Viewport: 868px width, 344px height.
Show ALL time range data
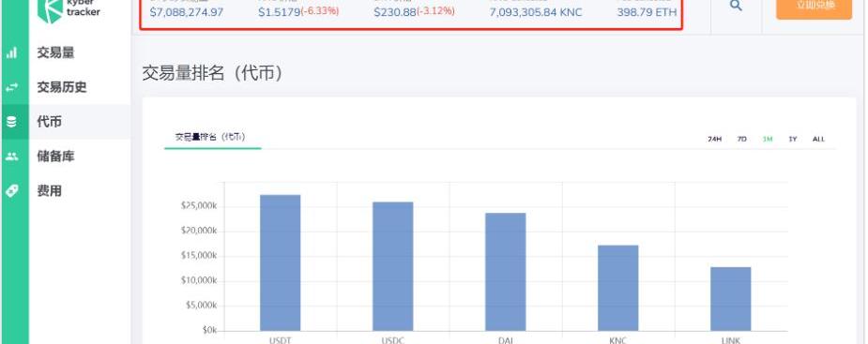point(818,139)
